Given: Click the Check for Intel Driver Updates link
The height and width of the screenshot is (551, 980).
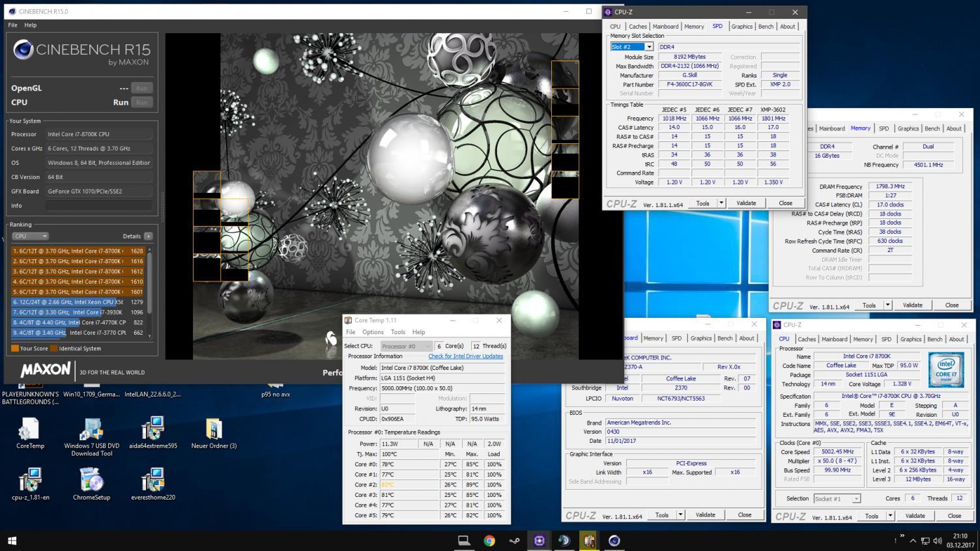Looking at the screenshot, I should [465, 356].
